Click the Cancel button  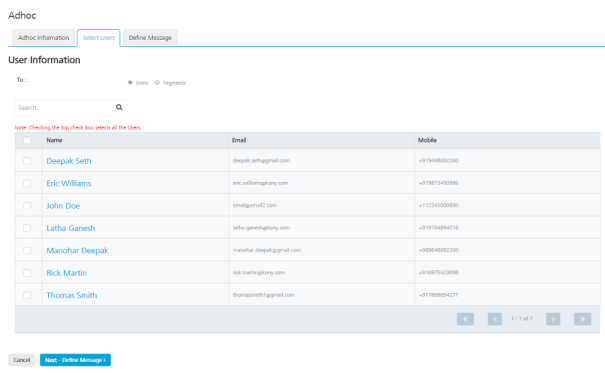coord(22,360)
